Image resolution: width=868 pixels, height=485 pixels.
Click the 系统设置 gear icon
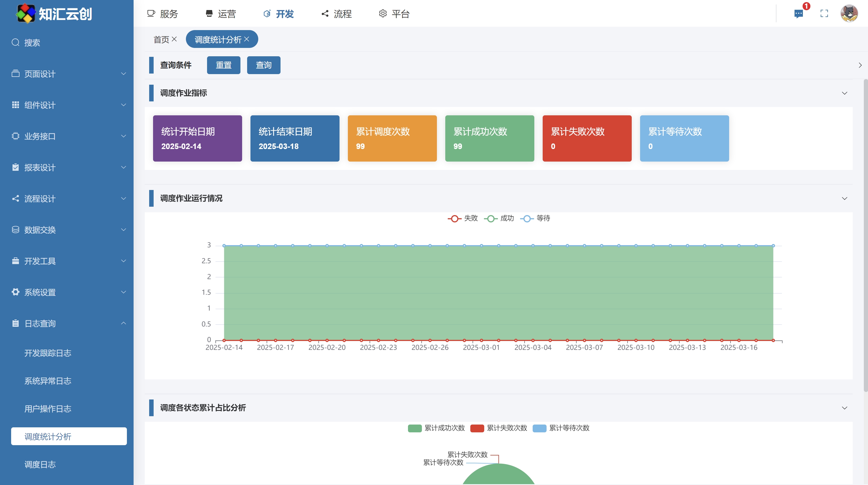(16, 292)
